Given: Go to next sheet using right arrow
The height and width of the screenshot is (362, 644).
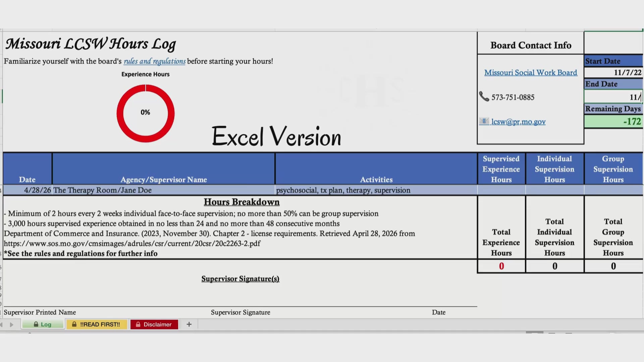Looking at the screenshot, I should click(12, 324).
